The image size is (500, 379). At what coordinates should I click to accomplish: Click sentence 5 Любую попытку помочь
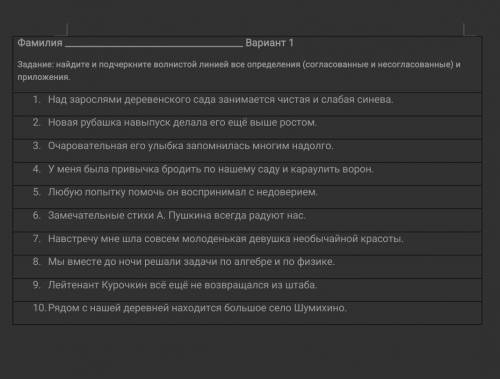coord(183,192)
